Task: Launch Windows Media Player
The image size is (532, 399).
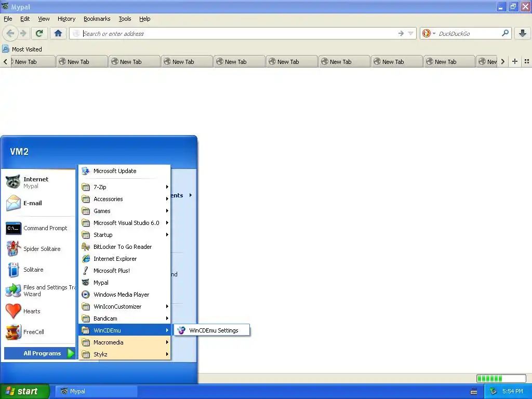Action: (x=125, y=295)
